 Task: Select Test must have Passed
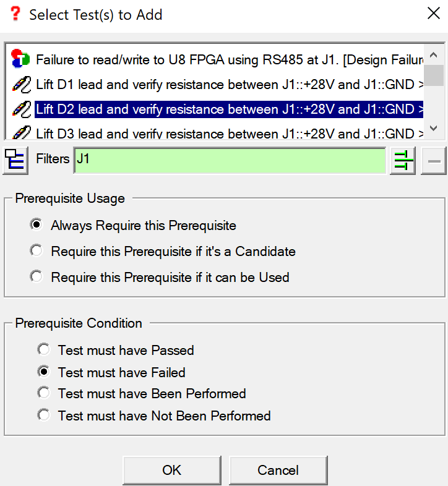point(43,349)
